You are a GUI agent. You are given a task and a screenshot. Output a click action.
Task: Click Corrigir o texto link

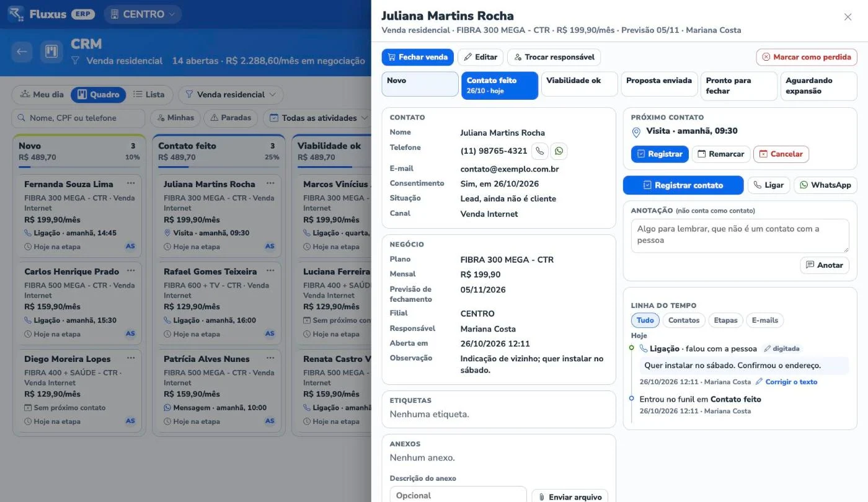click(x=786, y=382)
